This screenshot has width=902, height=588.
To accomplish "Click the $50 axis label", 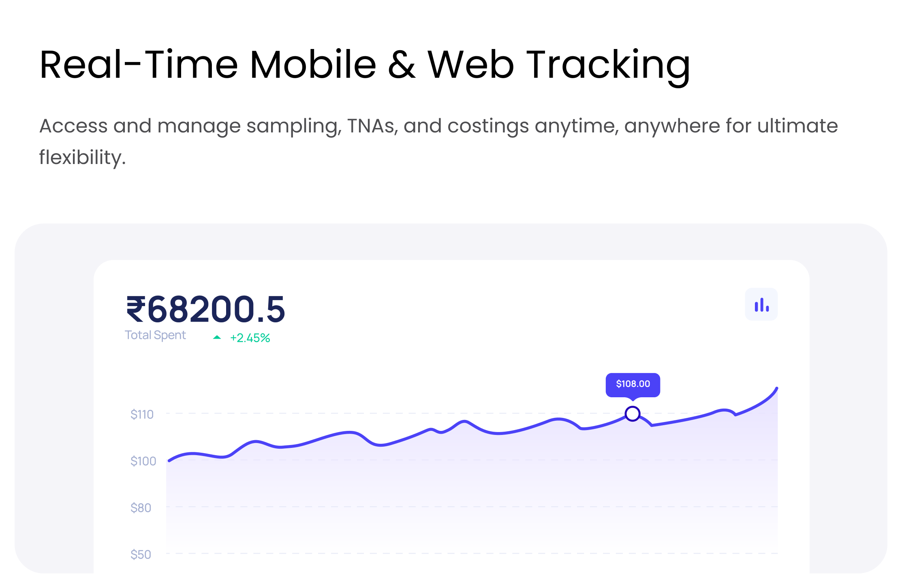I will click(x=141, y=554).
